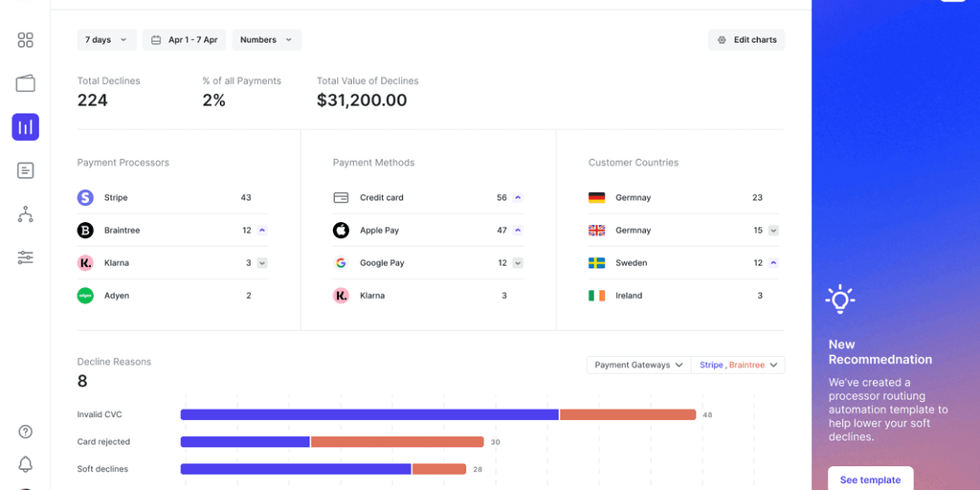Expand the 7 days range dropdown
The width and height of the screenshot is (980, 490).
(x=105, y=40)
